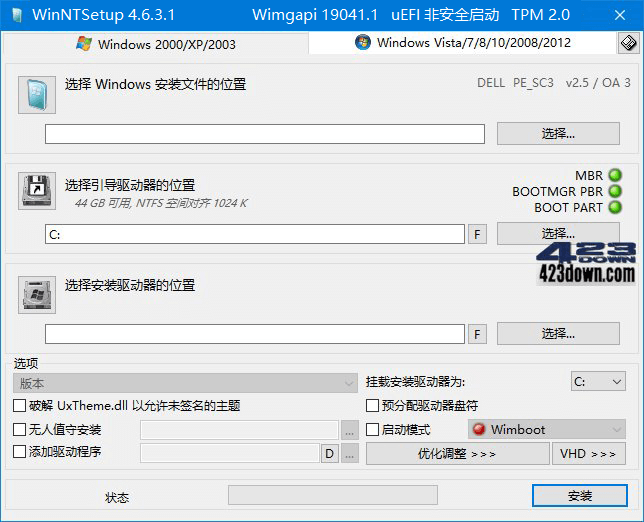Screen dimensions: 644x522
Task: Enable the 添加驱动程序 add drivers checkbox
Action: pos(19,452)
